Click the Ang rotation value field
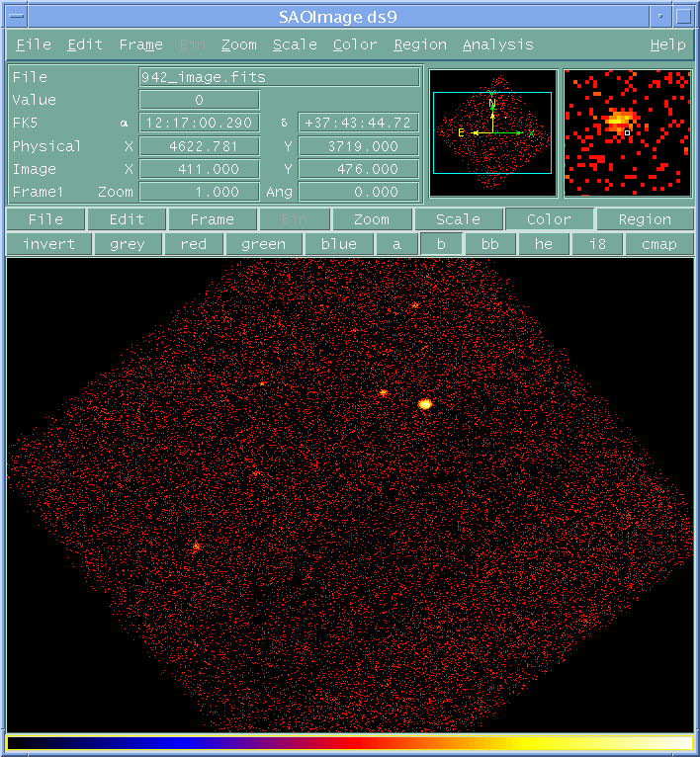The image size is (700, 757). tap(358, 192)
